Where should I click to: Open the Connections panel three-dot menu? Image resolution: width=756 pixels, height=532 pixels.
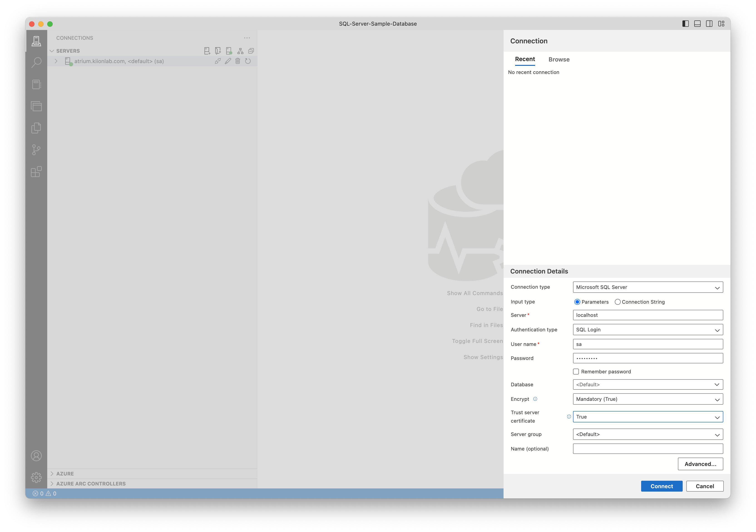(x=247, y=38)
